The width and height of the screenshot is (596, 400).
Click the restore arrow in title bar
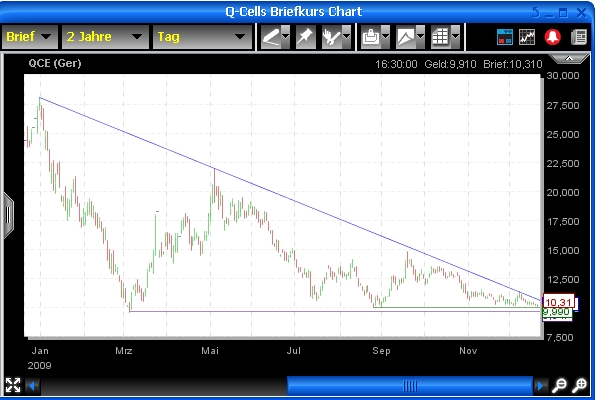click(x=536, y=13)
